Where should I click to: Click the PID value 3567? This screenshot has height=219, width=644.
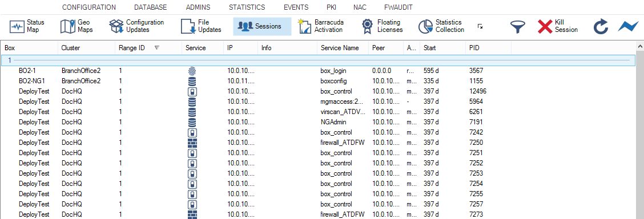(x=477, y=71)
